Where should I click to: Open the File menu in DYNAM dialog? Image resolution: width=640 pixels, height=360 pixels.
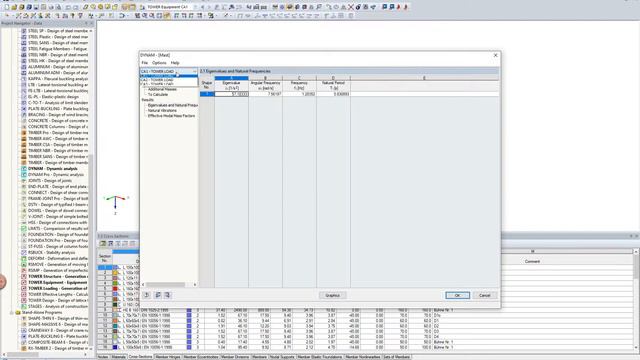pyautogui.click(x=144, y=63)
